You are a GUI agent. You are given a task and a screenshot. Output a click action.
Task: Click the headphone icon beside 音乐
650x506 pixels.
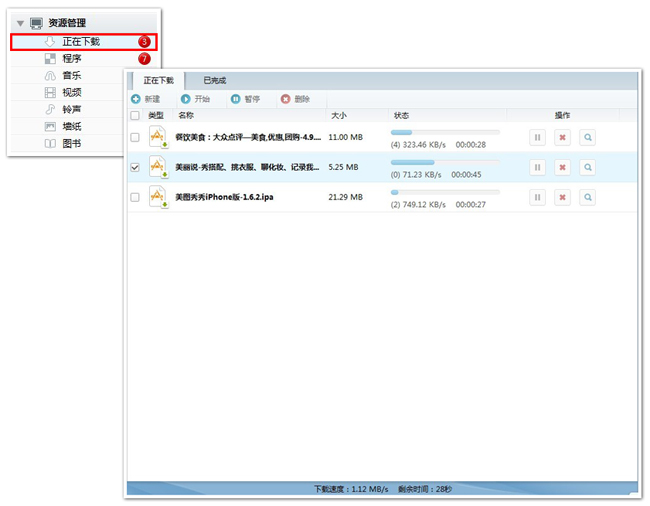[x=50, y=76]
